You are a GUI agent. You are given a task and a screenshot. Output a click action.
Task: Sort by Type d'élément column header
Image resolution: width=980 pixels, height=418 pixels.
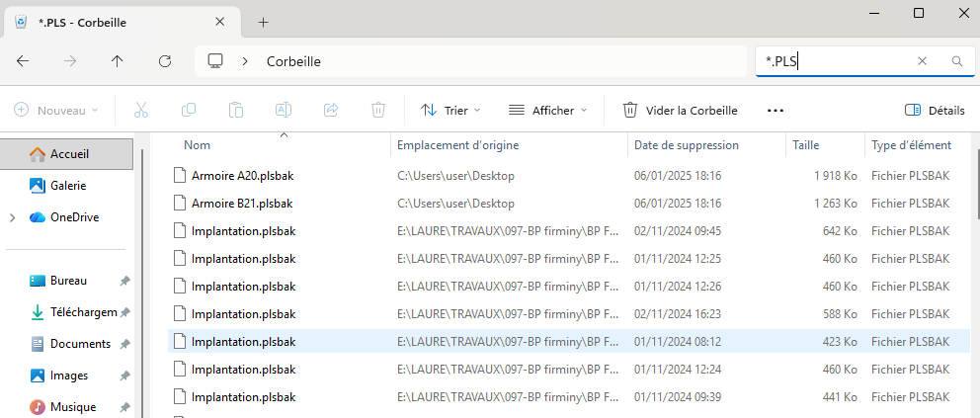pyautogui.click(x=911, y=145)
